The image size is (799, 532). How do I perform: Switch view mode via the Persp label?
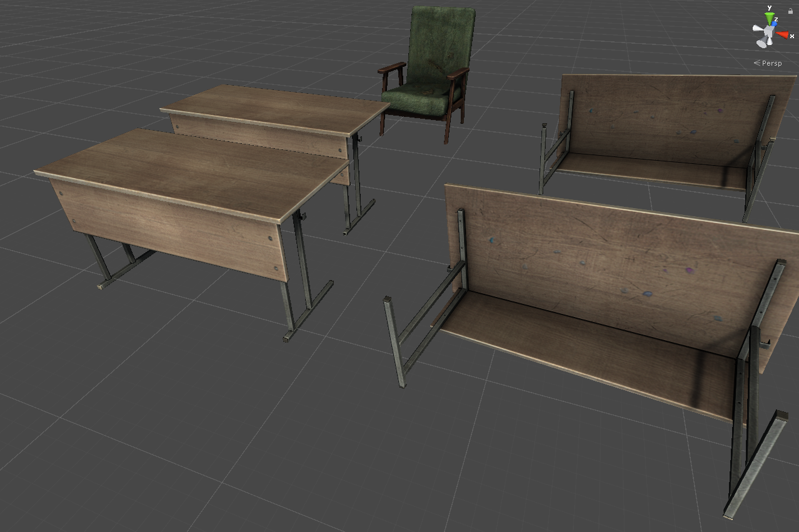click(x=768, y=63)
